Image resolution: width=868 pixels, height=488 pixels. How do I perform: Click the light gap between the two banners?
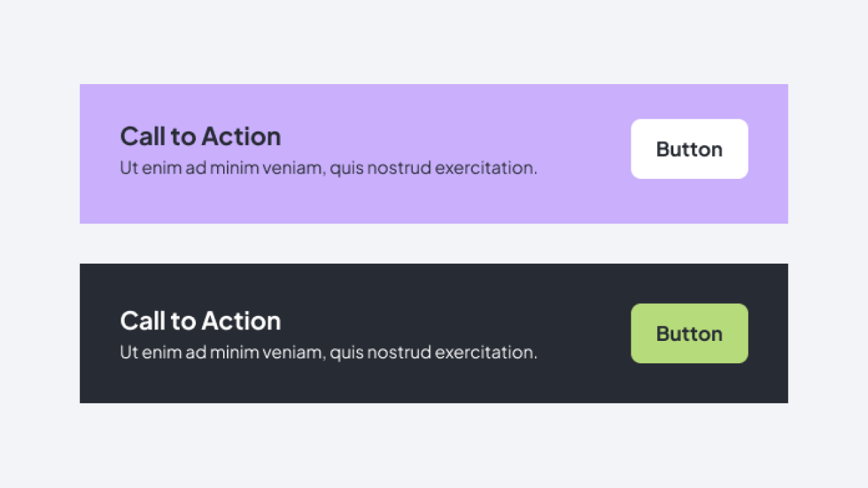pos(434,244)
